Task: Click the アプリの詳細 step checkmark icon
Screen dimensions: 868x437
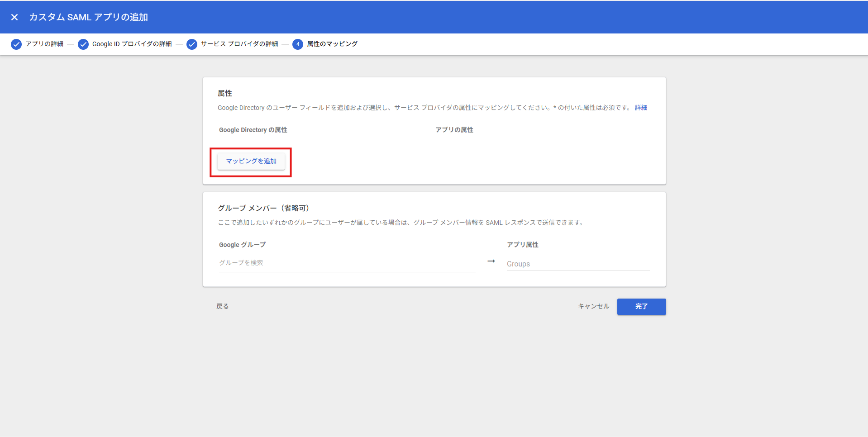Action: pos(16,44)
